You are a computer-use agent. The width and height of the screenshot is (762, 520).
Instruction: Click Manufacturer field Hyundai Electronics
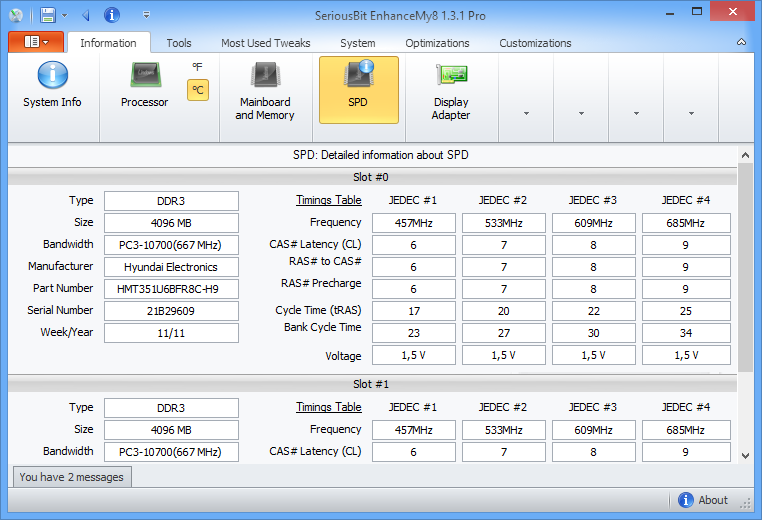[x=171, y=267]
